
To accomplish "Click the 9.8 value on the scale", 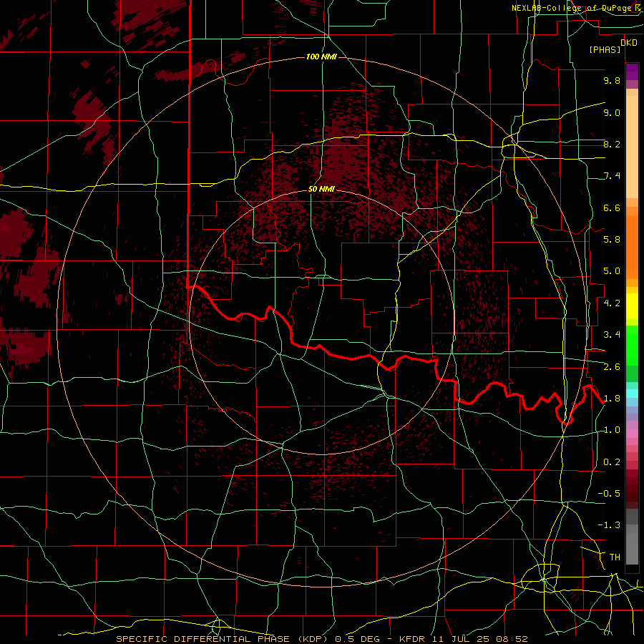I will (612, 80).
